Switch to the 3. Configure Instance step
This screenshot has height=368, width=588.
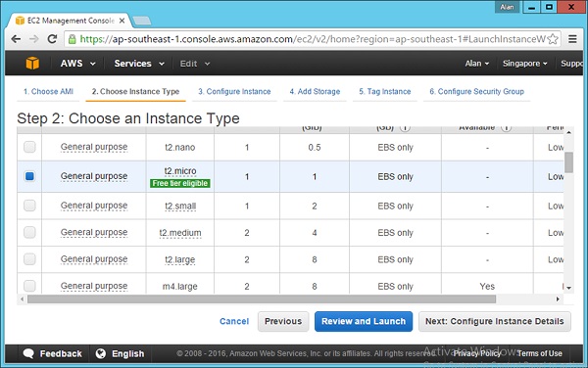coord(234,91)
